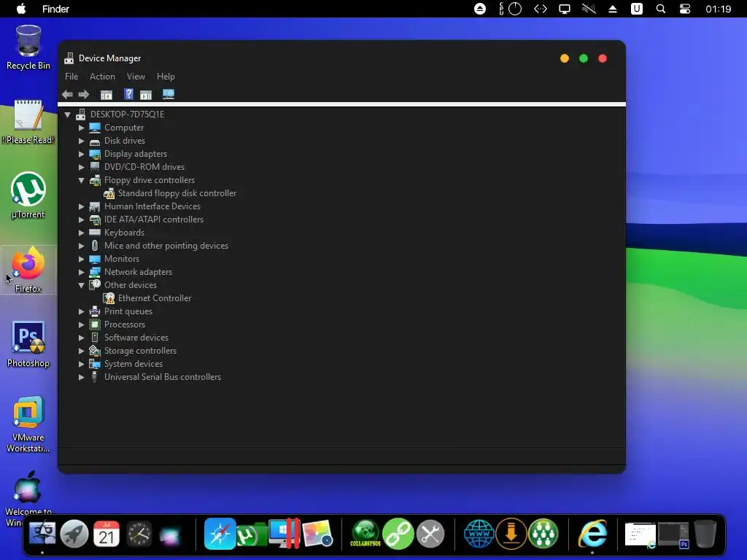Click the Apple logo menu
The width and height of the screenshot is (747, 560).
click(x=21, y=9)
